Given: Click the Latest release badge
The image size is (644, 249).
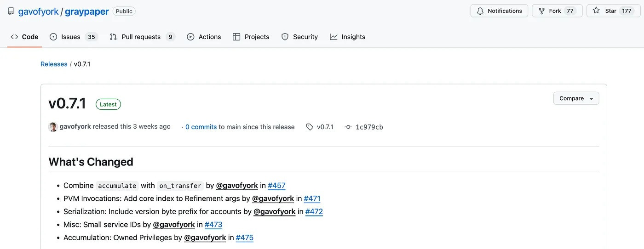Looking at the screenshot, I should tap(108, 104).
